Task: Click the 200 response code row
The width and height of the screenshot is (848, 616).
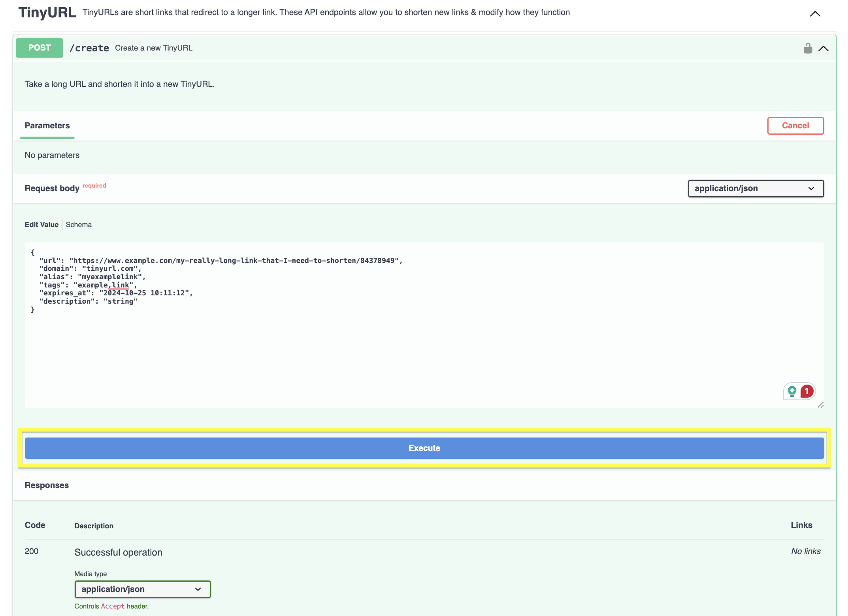Action: click(32, 551)
